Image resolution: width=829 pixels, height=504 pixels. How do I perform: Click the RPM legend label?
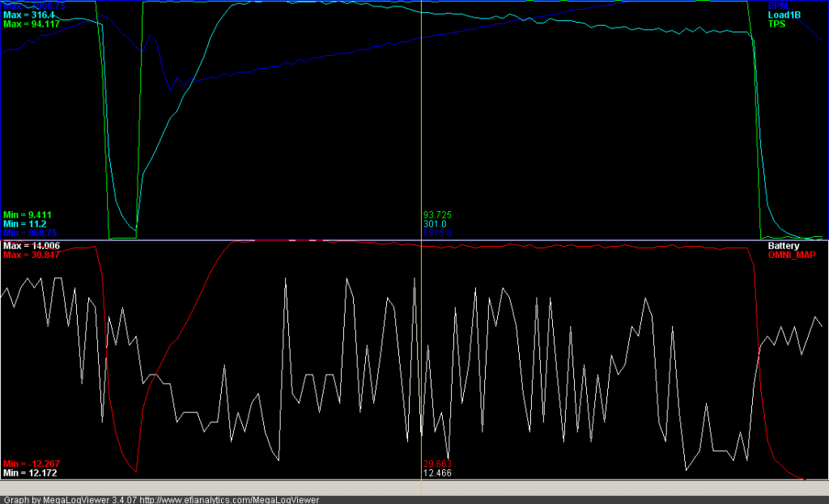[778, 6]
